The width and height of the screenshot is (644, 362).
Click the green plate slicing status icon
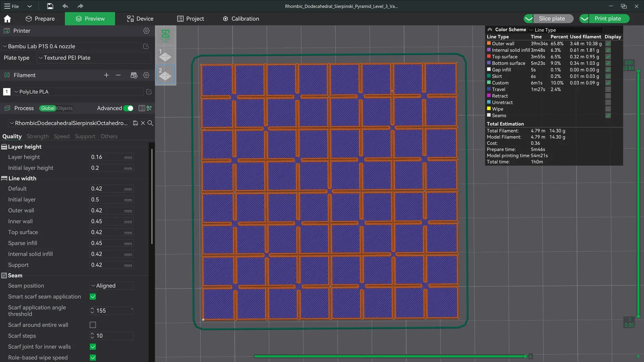pyautogui.click(x=165, y=34)
